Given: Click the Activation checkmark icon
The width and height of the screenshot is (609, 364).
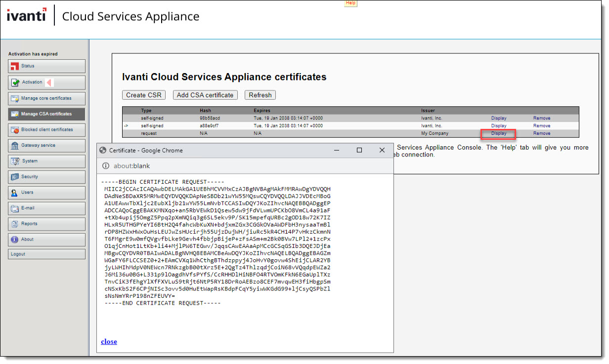Looking at the screenshot, I should coord(15,82).
